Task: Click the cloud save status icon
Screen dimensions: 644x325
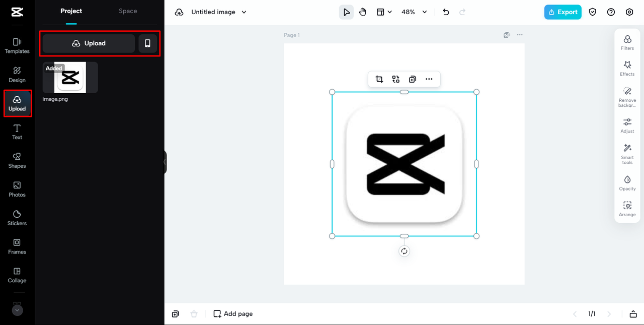Action: coord(179,12)
